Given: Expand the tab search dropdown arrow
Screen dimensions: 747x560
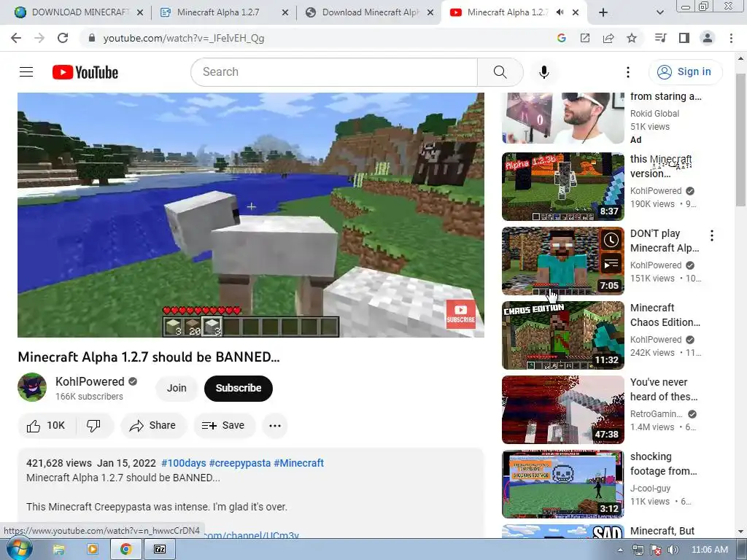Looking at the screenshot, I should coord(659,12).
